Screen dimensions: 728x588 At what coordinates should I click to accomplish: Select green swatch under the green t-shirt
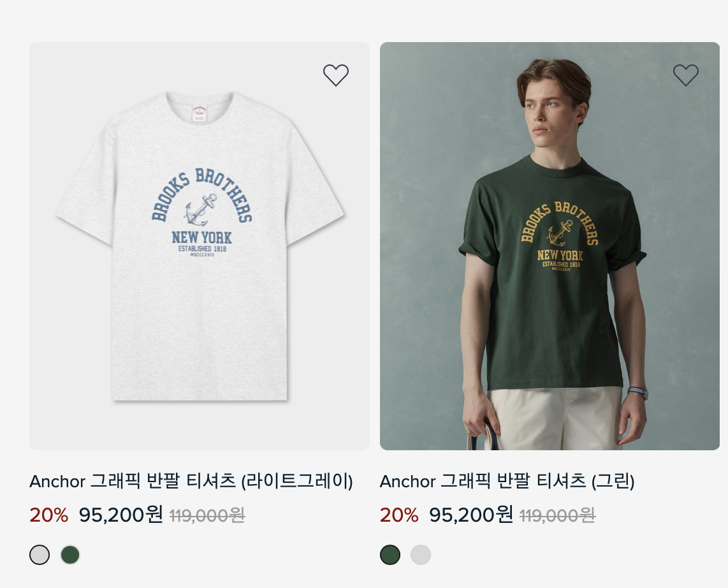pyautogui.click(x=390, y=555)
